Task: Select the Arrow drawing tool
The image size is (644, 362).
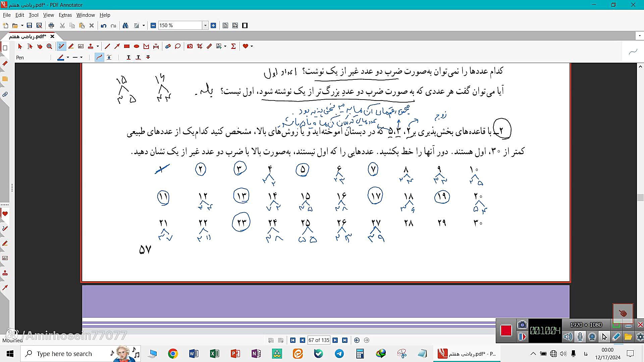Action: pos(117,46)
